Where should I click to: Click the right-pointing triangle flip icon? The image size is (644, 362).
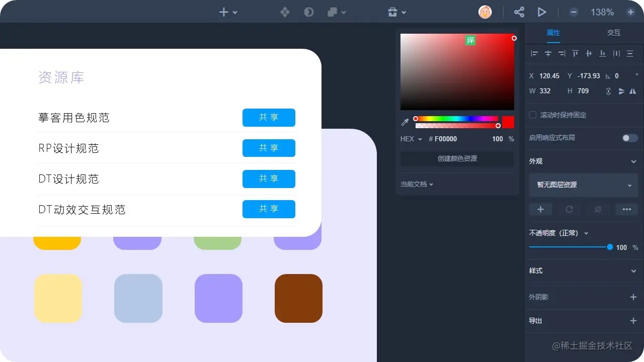[621, 91]
